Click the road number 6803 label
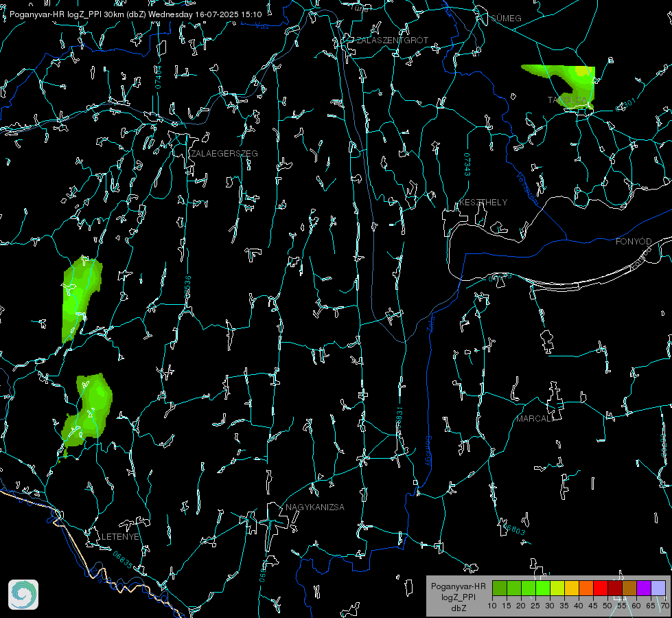Image resolution: width=672 pixels, height=618 pixels. [x=514, y=529]
